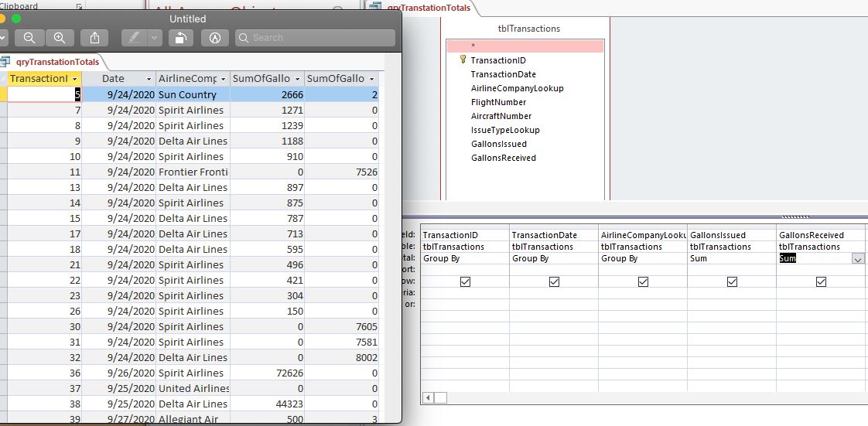Uncheck Show box for TransactionID column
The width and height of the screenshot is (868, 426).
pos(465,282)
